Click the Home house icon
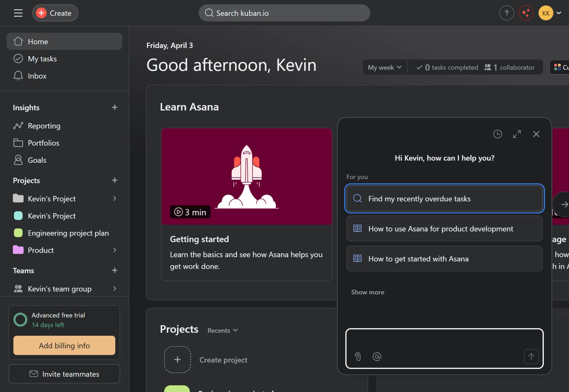The height and width of the screenshot is (392, 569). [x=18, y=41]
